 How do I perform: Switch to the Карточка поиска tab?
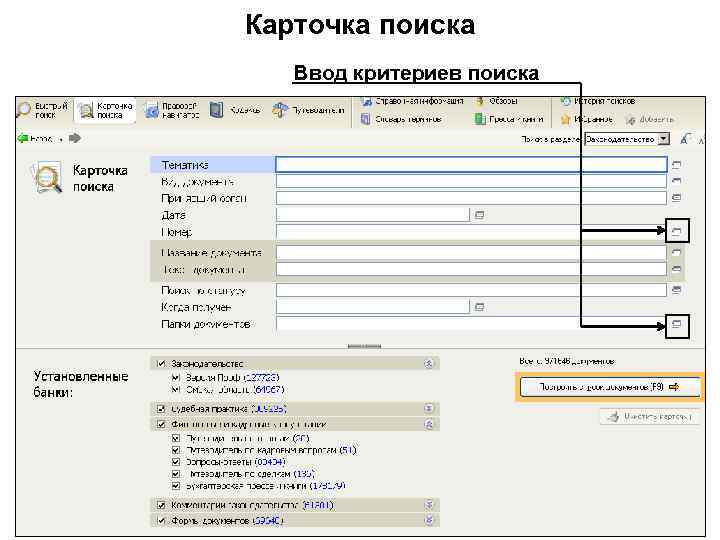tap(106, 110)
